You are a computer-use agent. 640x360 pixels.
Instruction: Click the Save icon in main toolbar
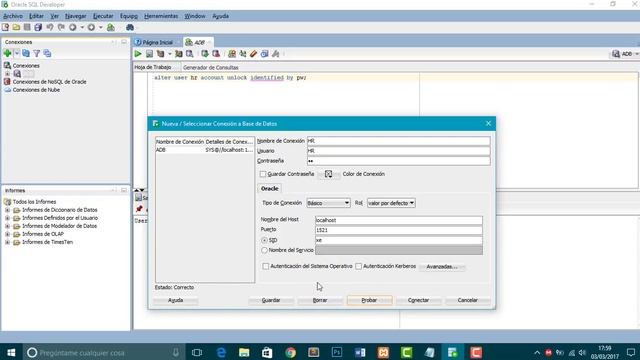click(27, 27)
